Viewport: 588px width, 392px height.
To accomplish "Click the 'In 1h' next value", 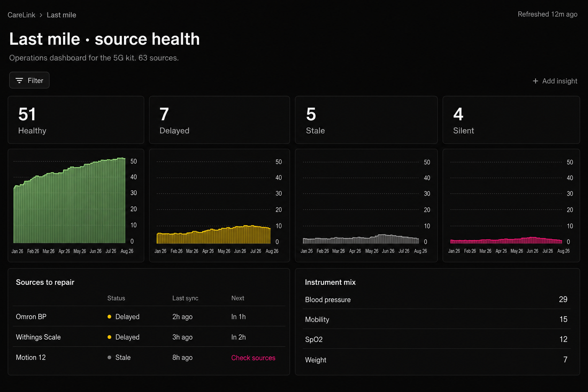I will pyautogui.click(x=238, y=317).
